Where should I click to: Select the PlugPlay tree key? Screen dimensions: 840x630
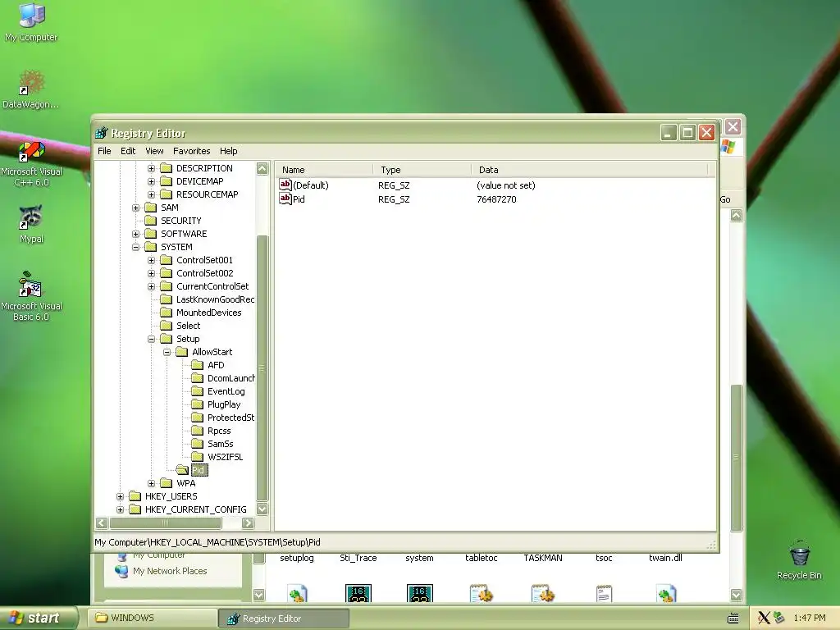click(223, 404)
